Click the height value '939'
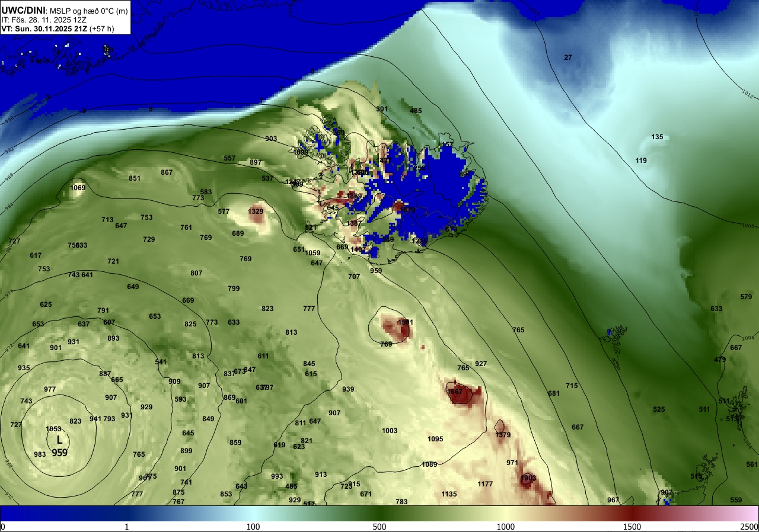Viewport: 759px width, 532px height. point(348,389)
